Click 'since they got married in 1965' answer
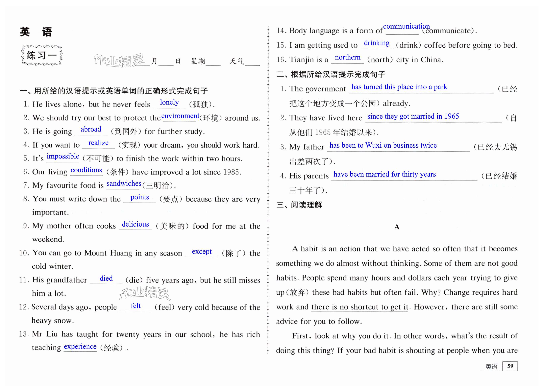This screenshot has height=392, width=544. pos(413,116)
